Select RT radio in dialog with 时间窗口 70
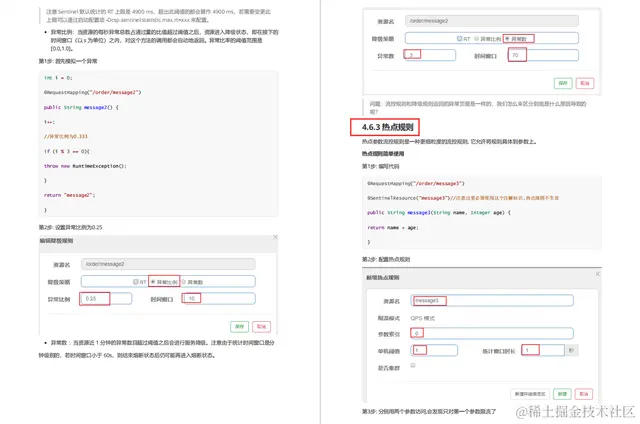 459,39
